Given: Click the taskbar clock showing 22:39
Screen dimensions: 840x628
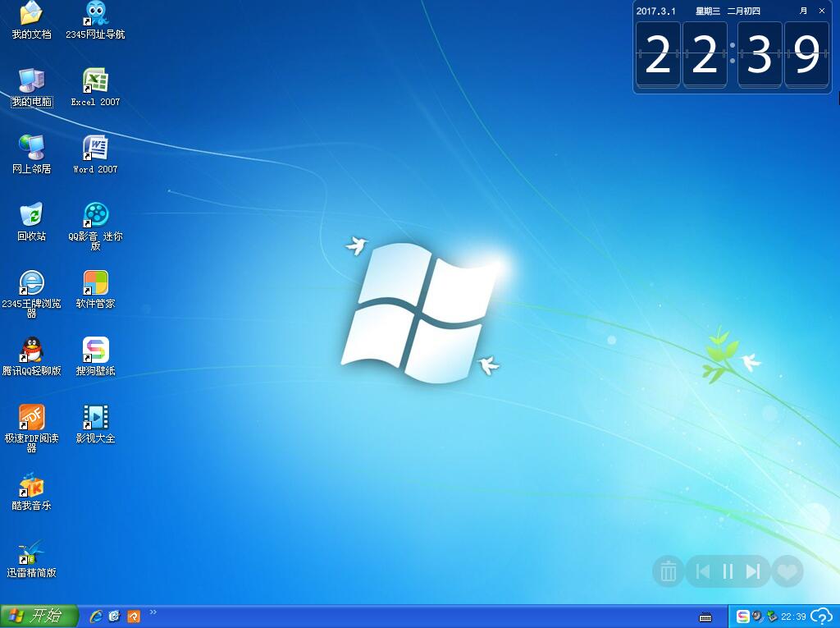Looking at the screenshot, I should pyautogui.click(x=793, y=617).
